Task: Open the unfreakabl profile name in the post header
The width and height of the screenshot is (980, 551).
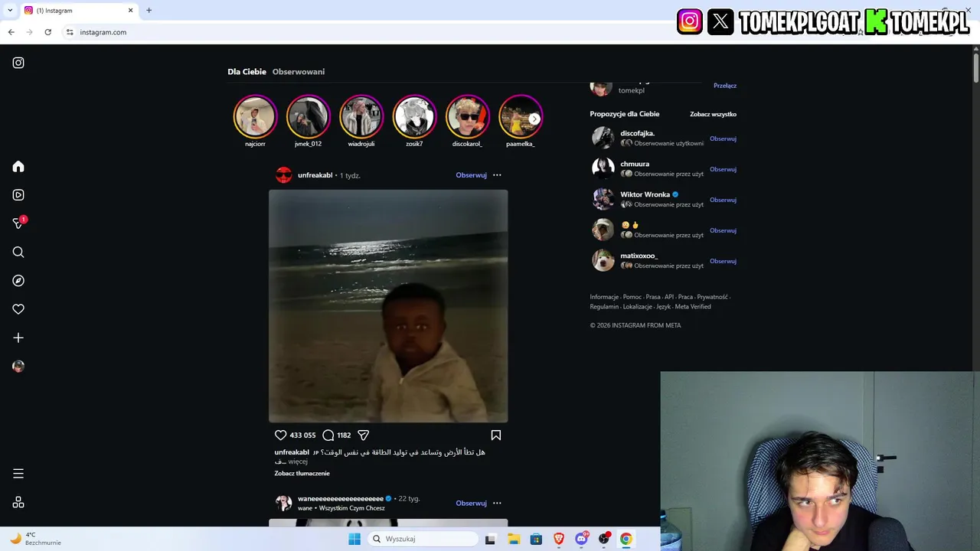Action: click(315, 175)
